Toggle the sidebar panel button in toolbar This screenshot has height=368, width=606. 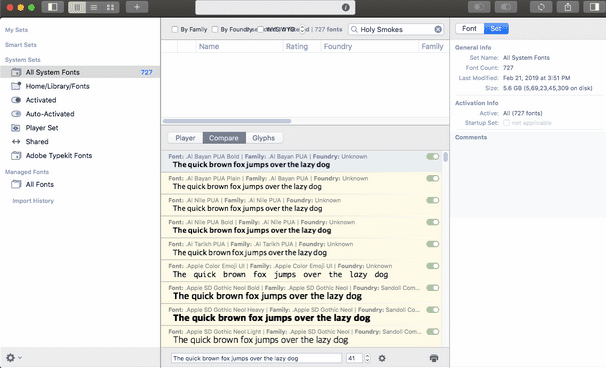[53, 7]
